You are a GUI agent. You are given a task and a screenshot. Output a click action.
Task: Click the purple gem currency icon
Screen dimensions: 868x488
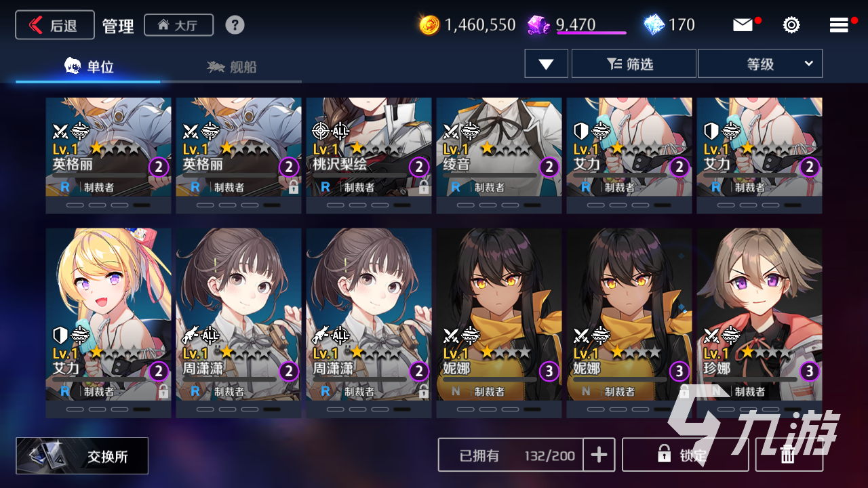pos(539,25)
